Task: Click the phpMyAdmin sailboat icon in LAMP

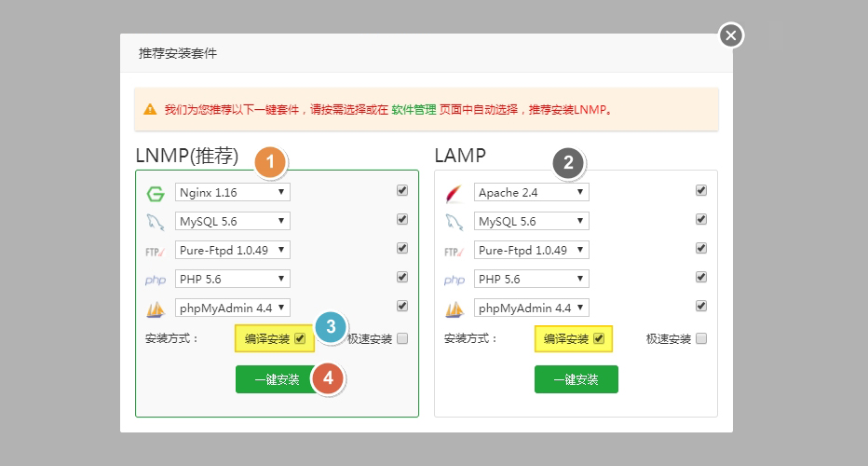Action: 454,309
